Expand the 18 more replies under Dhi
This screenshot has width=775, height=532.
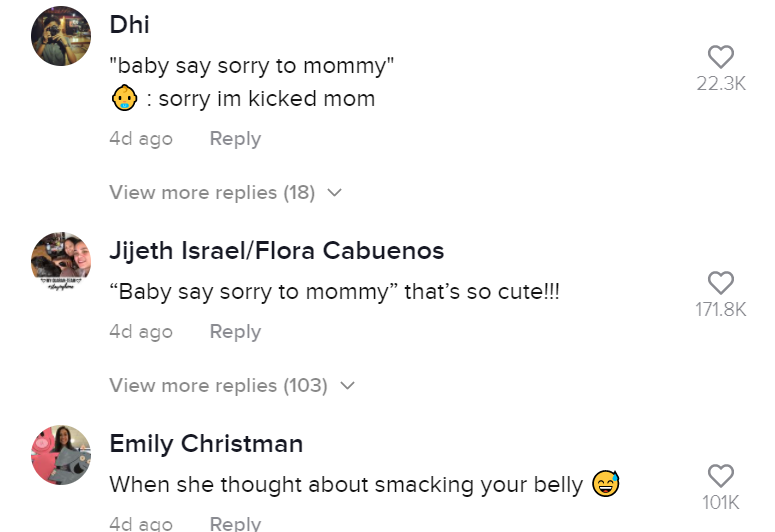tap(212, 193)
